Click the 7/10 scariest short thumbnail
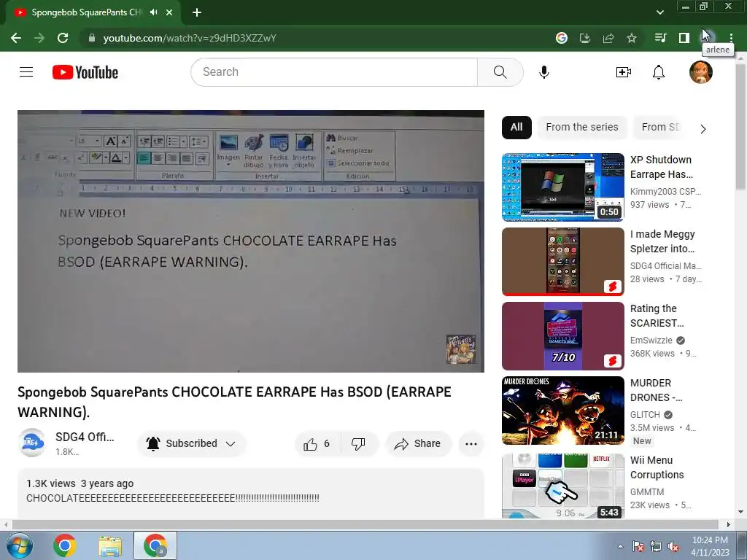 (x=562, y=335)
